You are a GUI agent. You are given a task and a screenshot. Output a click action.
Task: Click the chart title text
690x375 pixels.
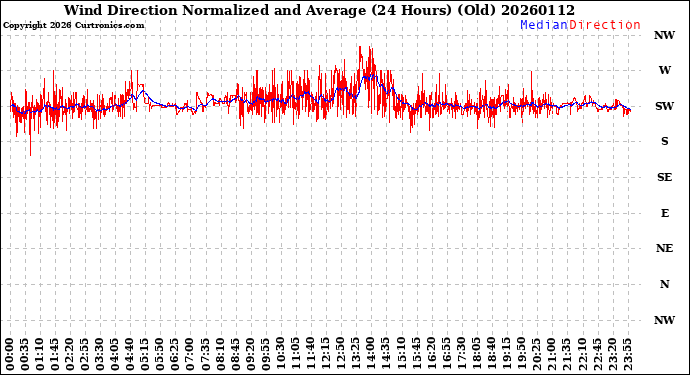click(x=319, y=10)
